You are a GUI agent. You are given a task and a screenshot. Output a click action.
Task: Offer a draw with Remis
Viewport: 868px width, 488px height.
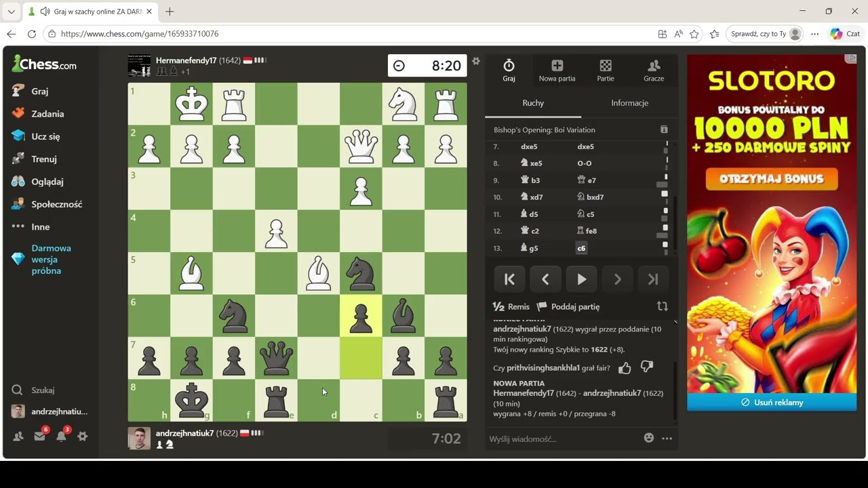coord(511,306)
